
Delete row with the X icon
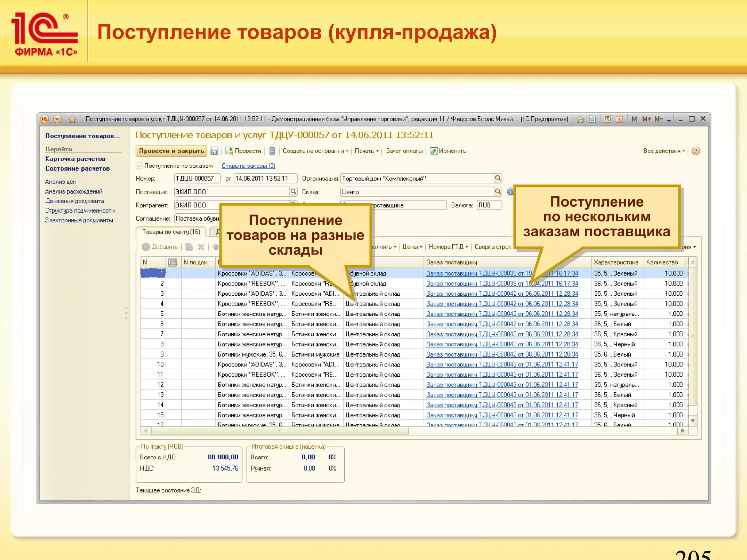pos(201,247)
